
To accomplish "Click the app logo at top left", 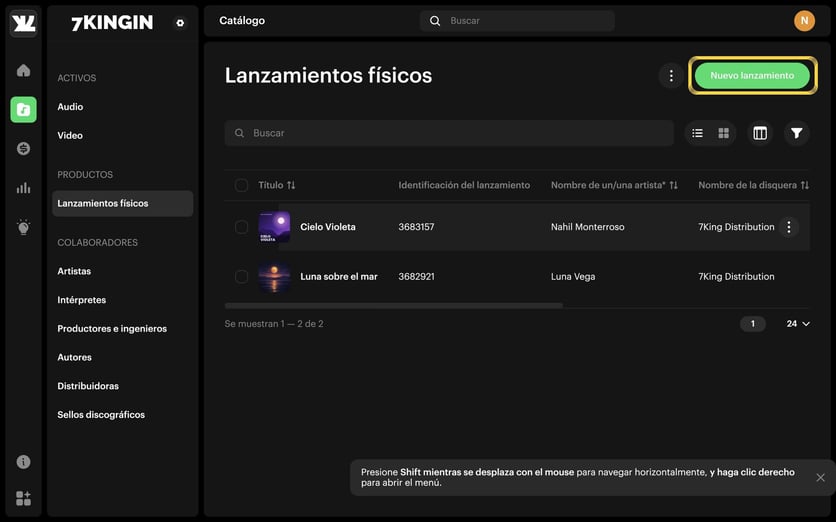I will (23, 23).
